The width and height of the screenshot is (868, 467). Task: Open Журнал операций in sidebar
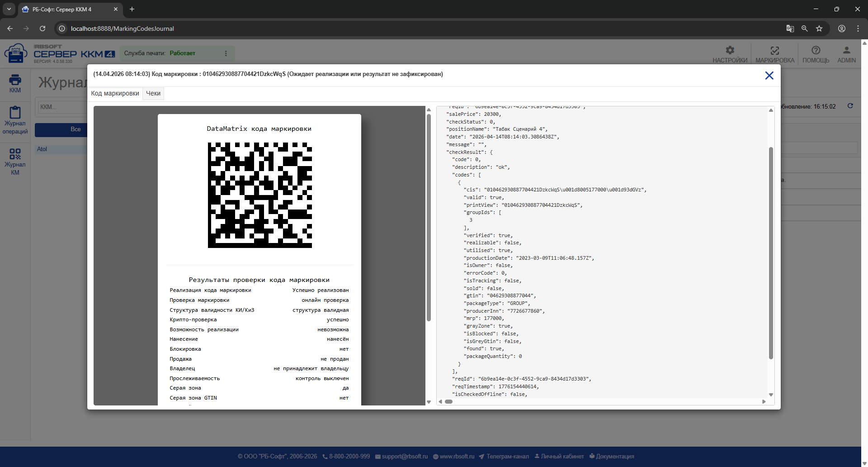[15, 120]
